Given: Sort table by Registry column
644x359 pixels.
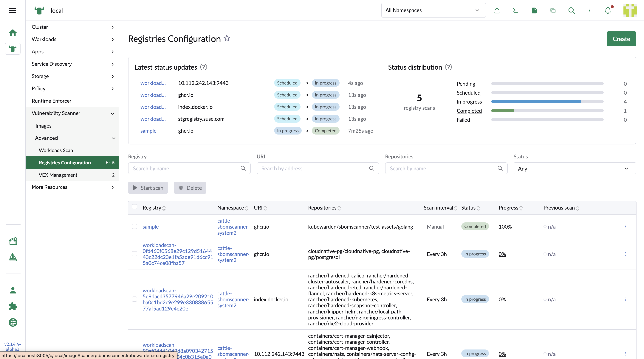Looking at the screenshot, I should (x=154, y=208).
